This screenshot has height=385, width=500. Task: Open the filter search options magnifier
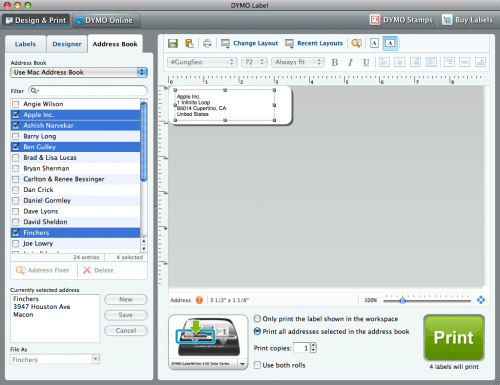[x=35, y=91]
